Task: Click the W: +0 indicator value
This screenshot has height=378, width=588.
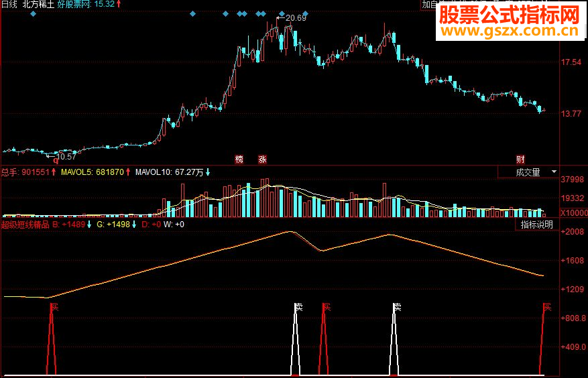Action: point(174,225)
